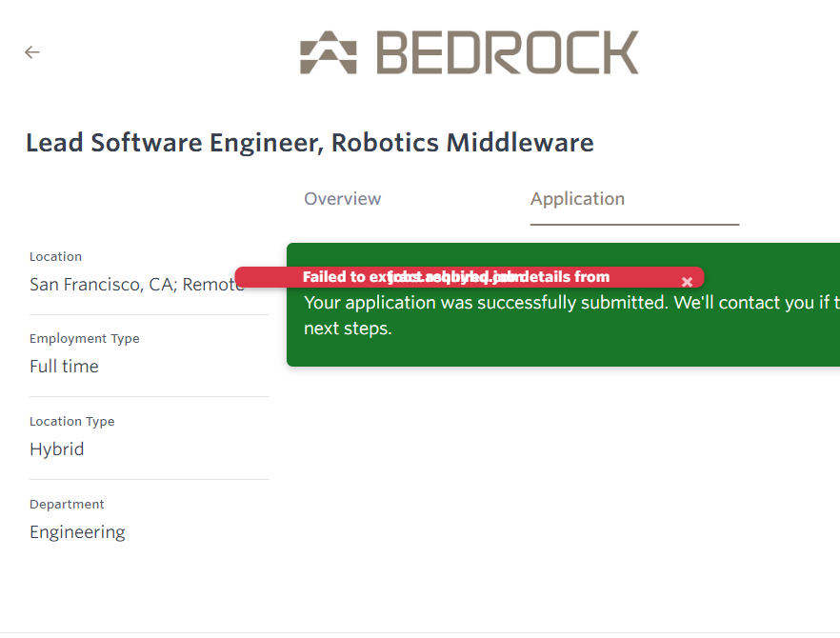This screenshot has width=840, height=638.
Task: Click the Department label
Action: 67,504
